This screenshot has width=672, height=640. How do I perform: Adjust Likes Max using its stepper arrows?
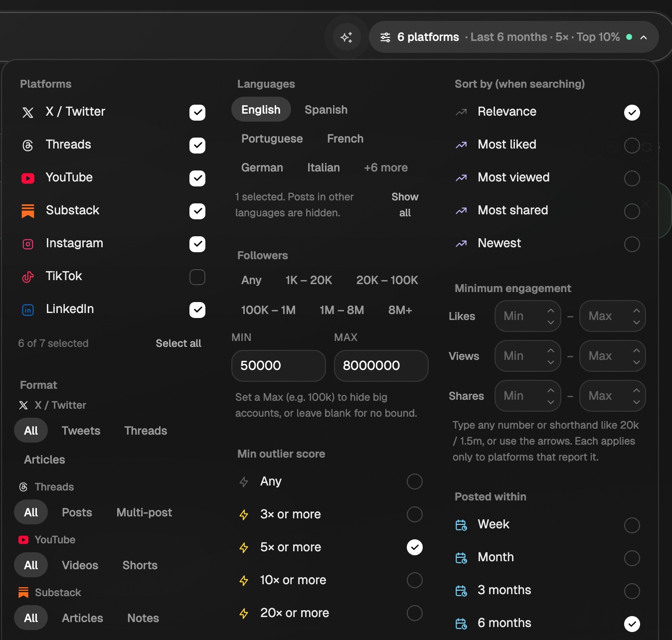click(x=637, y=316)
